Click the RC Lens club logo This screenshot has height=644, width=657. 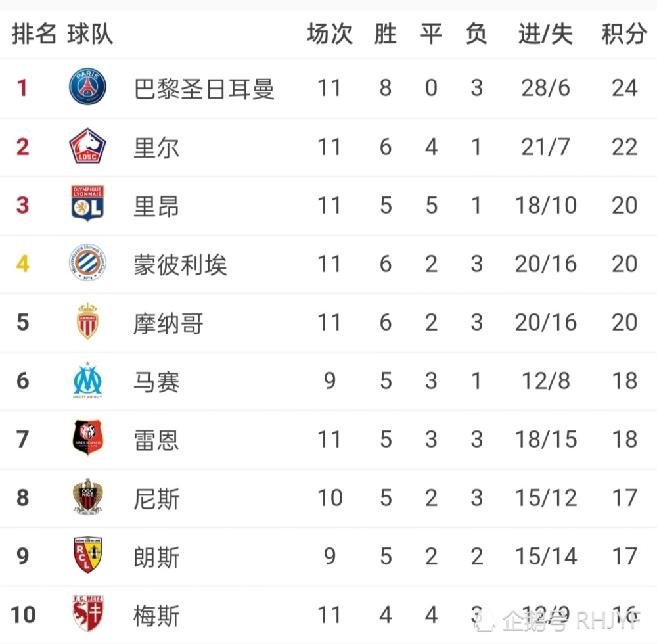click(87, 556)
